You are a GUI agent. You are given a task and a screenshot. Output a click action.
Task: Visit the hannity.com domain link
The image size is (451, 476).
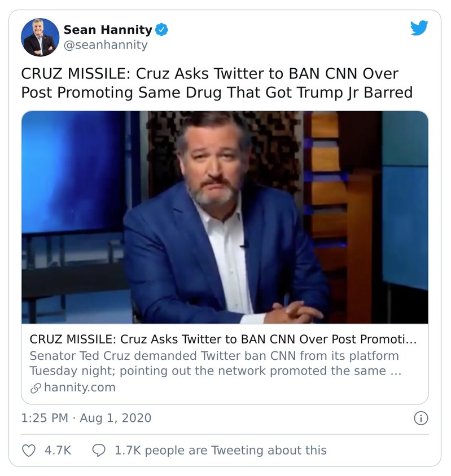tap(79, 387)
